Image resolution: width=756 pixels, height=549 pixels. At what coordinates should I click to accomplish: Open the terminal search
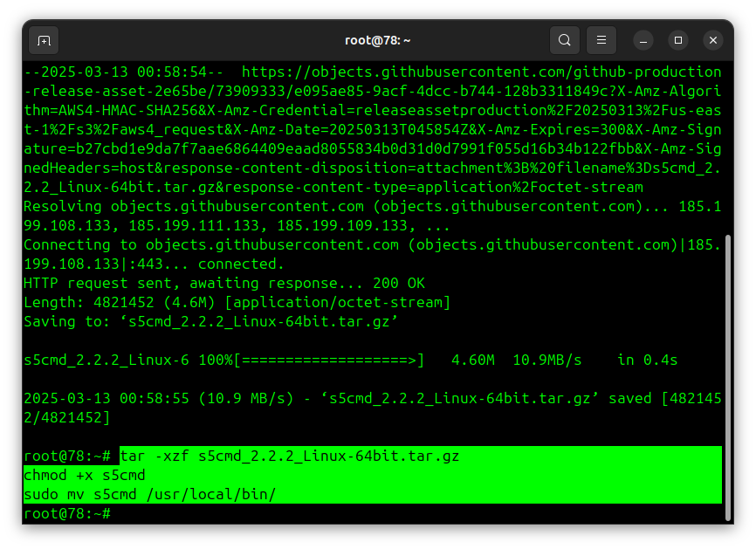click(565, 40)
